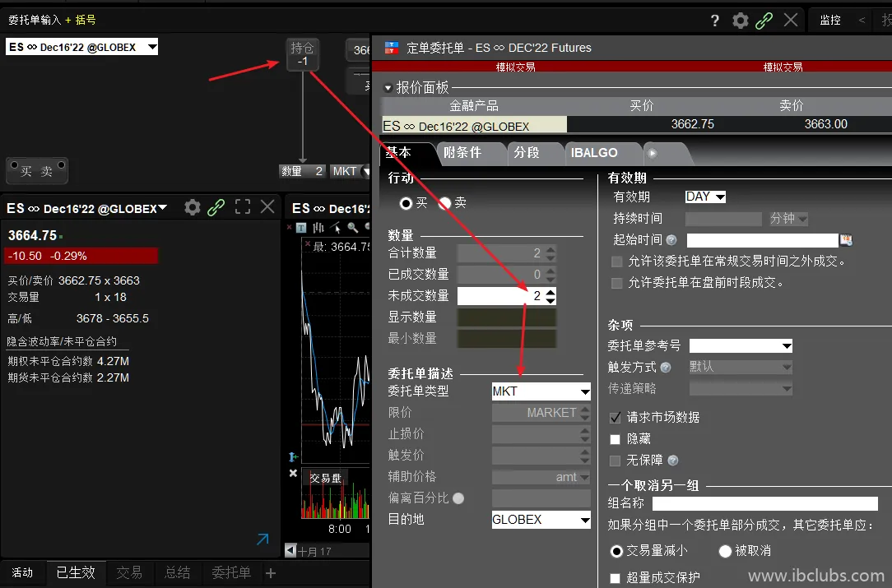
Task: Enable the 隐藏 checkbox
Action: [x=616, y=439]
